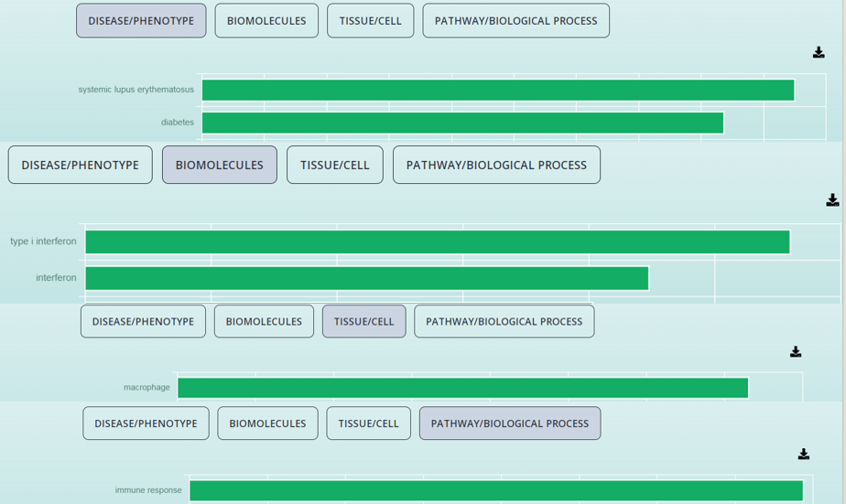Download the pathway/biological process chart

click(x=803, y=454)
